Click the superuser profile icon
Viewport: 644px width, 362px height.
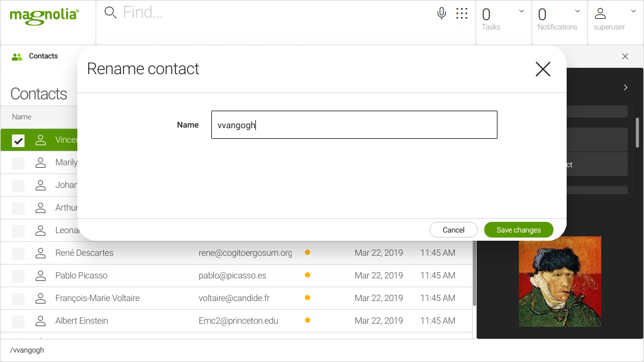pyautogui.click(x=599, y=13)
